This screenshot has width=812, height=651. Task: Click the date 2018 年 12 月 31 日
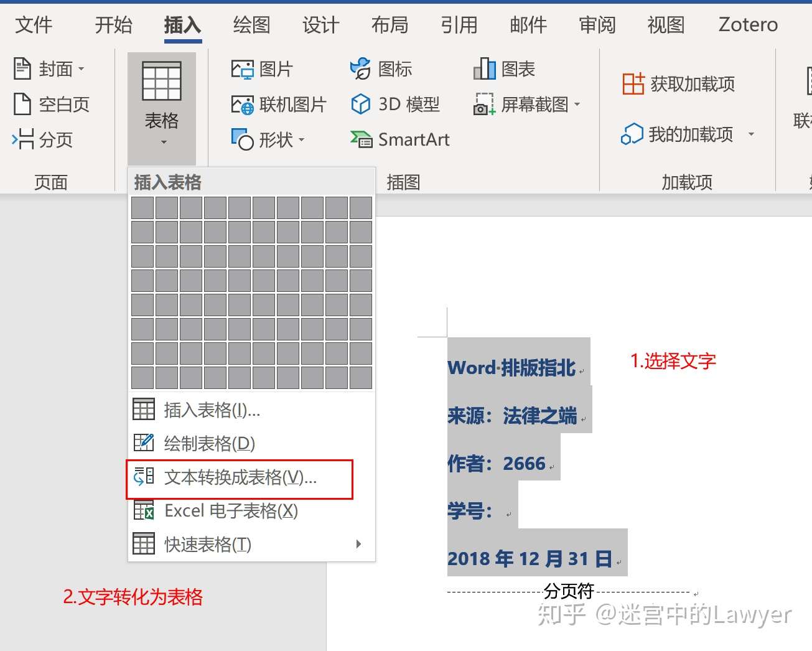coord(530,559)
